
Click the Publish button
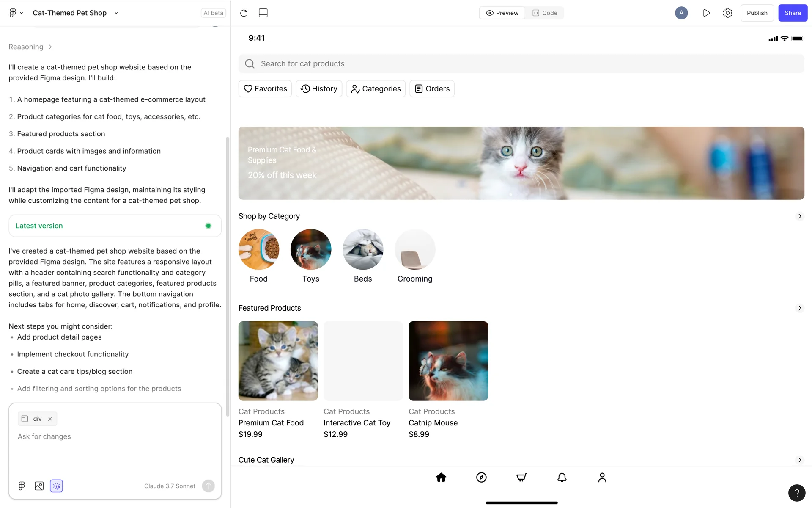757,13
